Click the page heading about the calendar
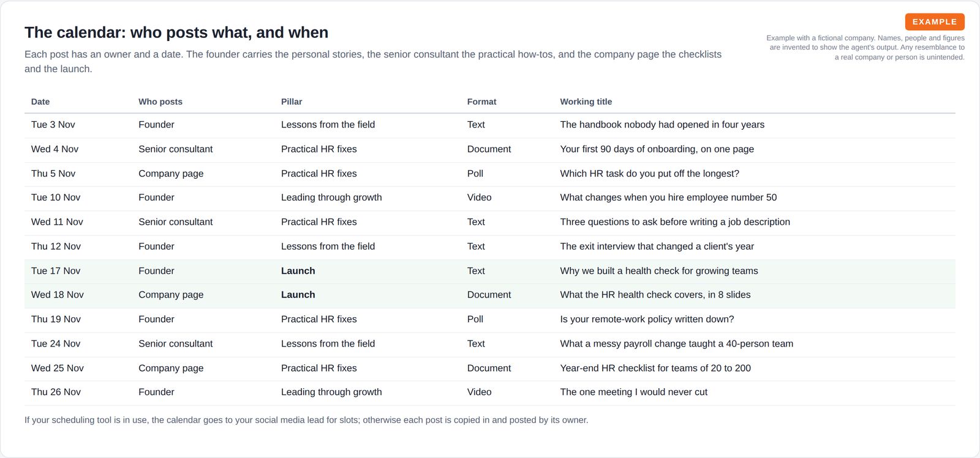 click(176, 32)
